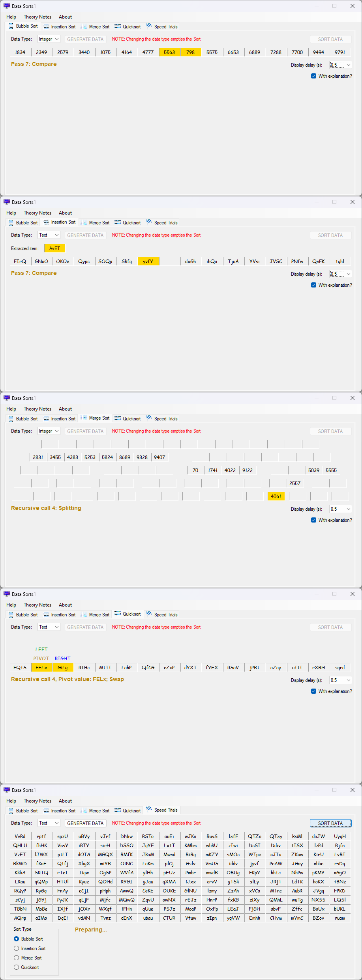Open Theory Notes menu in Speed Trials window
The image size is (362, 980).
pos(38,801)
